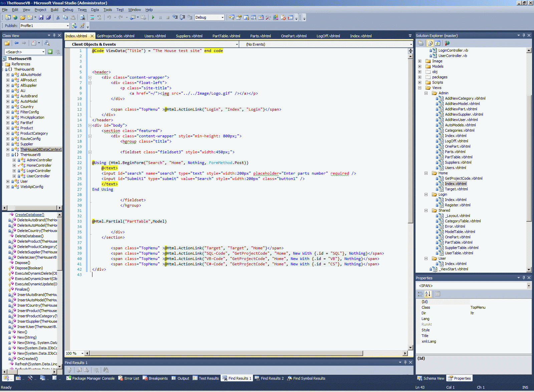
Task: Switch to the Suppliers.vbhtml tab
Action: point(189,36)
